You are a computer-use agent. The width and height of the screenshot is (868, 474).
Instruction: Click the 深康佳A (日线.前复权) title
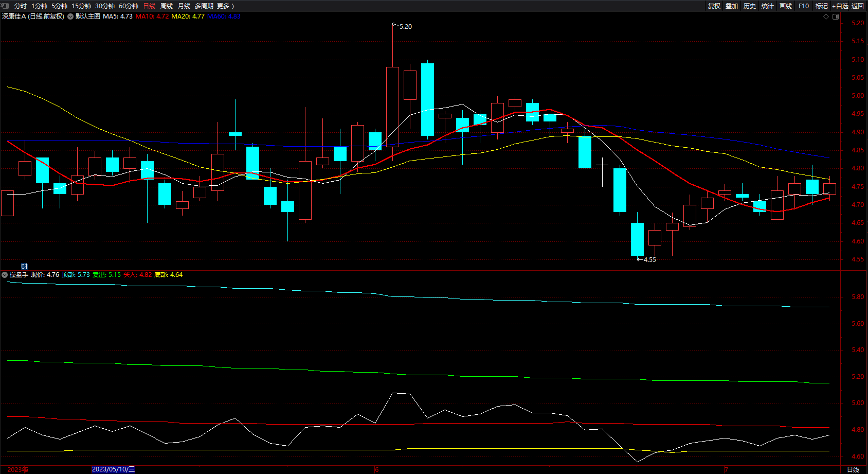pyautogui.click(x=33, y=16)
